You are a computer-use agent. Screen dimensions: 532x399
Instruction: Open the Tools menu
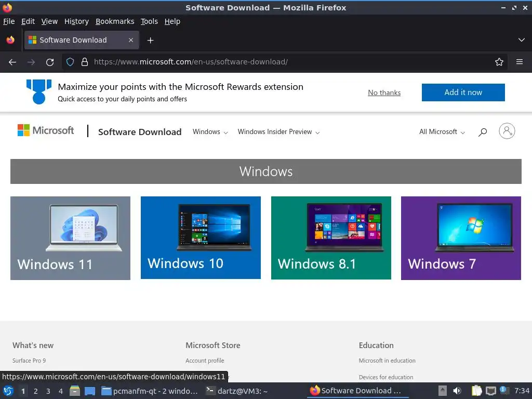coord(149,21)
